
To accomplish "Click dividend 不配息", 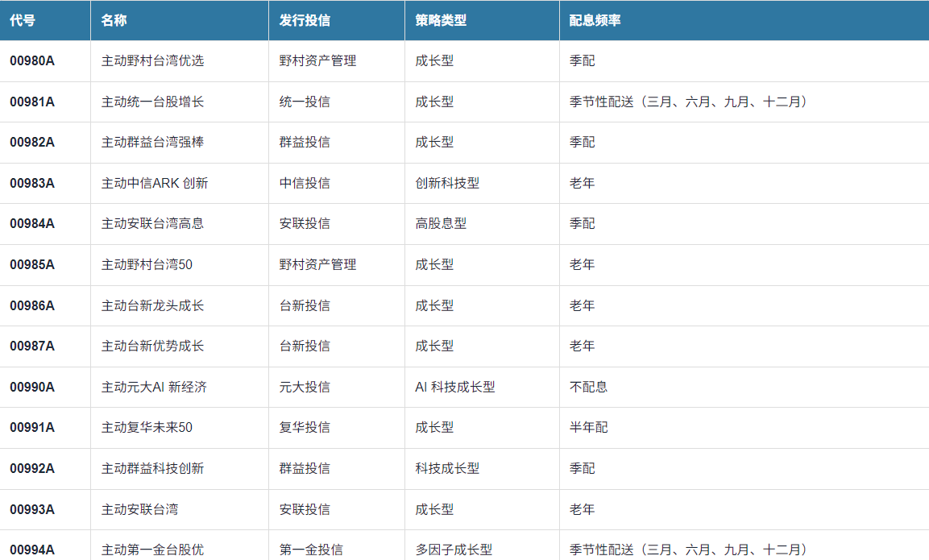I will [588, 387].
